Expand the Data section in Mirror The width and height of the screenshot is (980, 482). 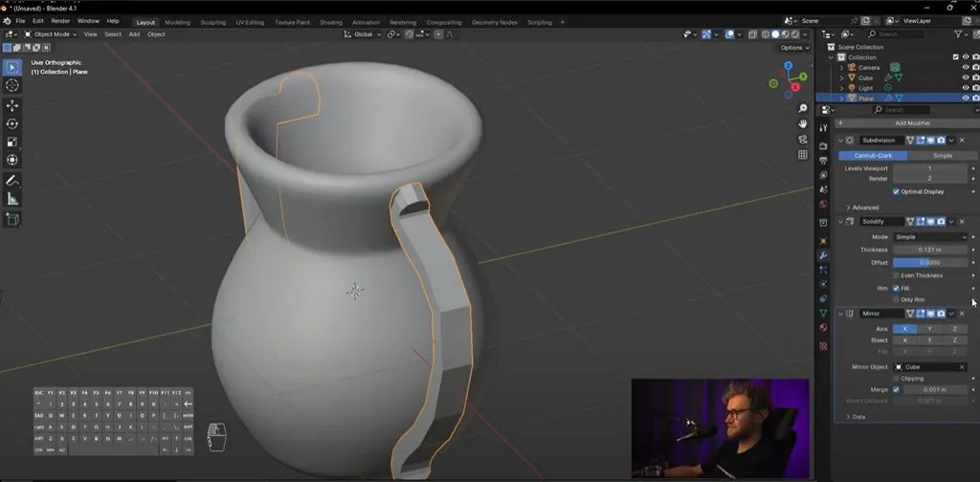tap(856, 416)
